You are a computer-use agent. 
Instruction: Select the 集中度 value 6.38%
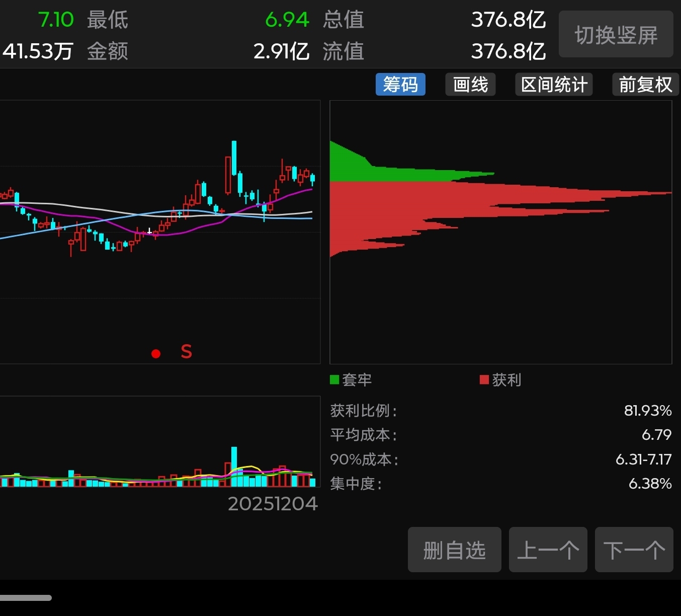(x=650, y=484)
